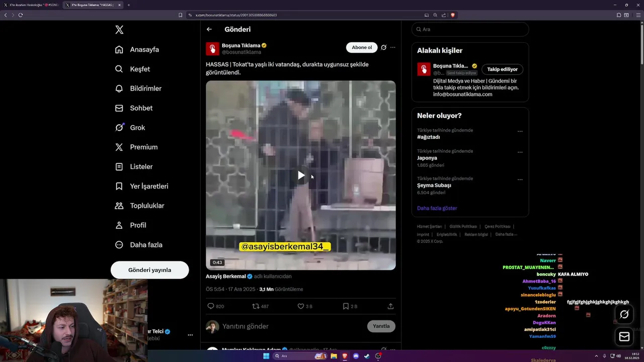The image size is (644, 362).
Task: Open Anasayfa home page
Action: pos(137,49)
